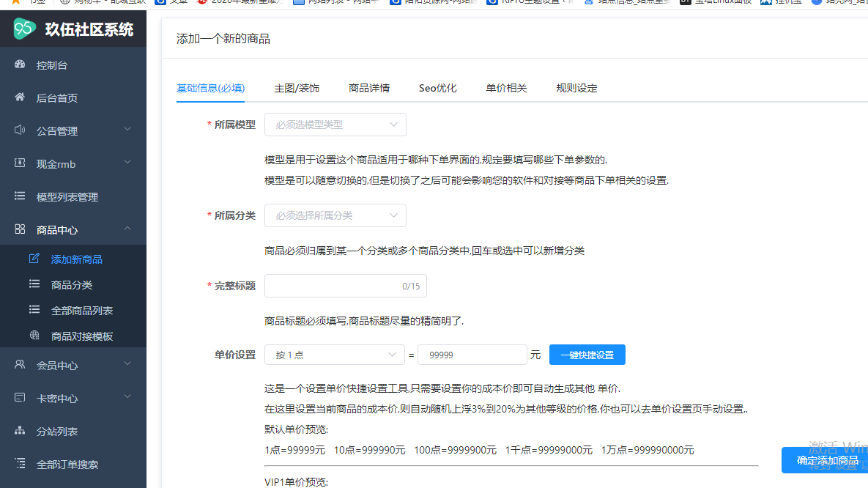868x488 pixels.
Task: Expand the 现金rmb menu chevron
Action: tap(127, 162)
